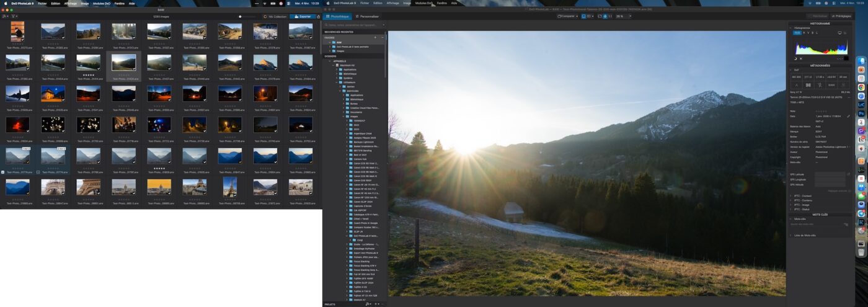Screen dimensions: 868x307
Task: Adjust the thumbnail size slider
Action: (x=241, y=16)
